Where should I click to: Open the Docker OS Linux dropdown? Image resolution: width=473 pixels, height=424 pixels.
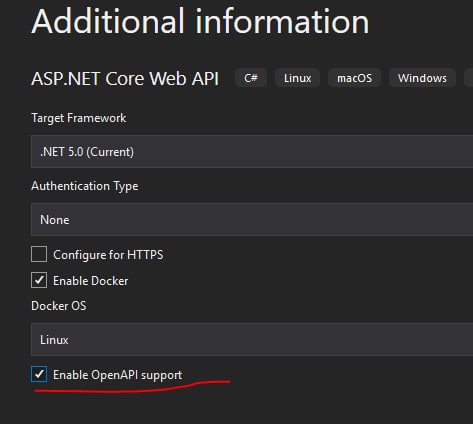252,340
